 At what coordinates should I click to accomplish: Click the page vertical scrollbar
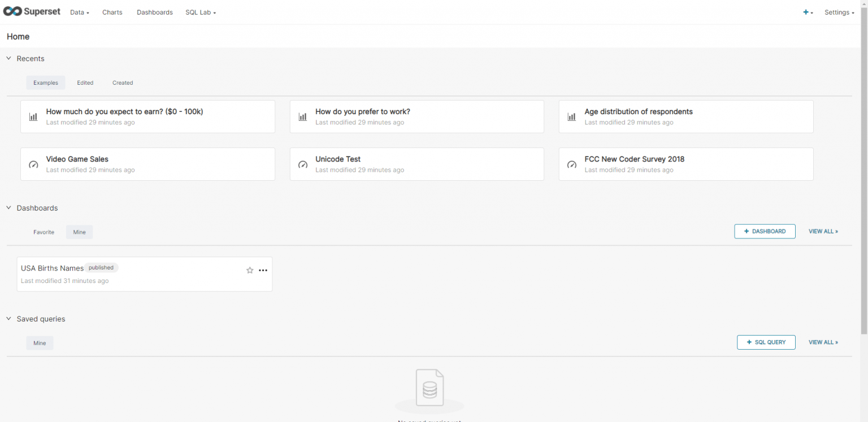click(x=863, y=169)
